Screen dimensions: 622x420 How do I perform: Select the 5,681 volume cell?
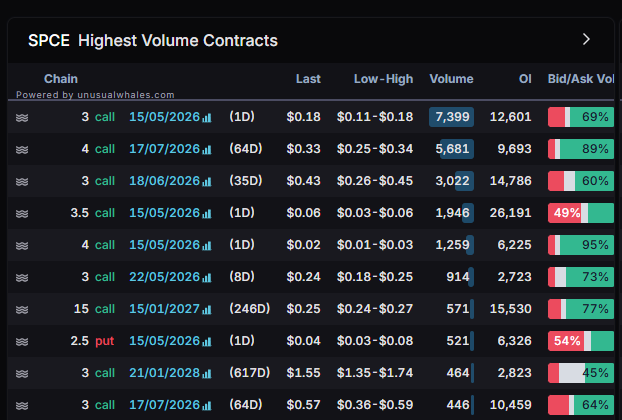(453, 149)
